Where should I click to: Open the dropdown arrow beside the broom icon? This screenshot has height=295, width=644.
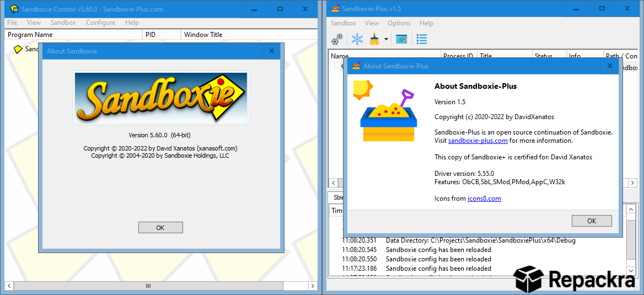coord(385,40)
